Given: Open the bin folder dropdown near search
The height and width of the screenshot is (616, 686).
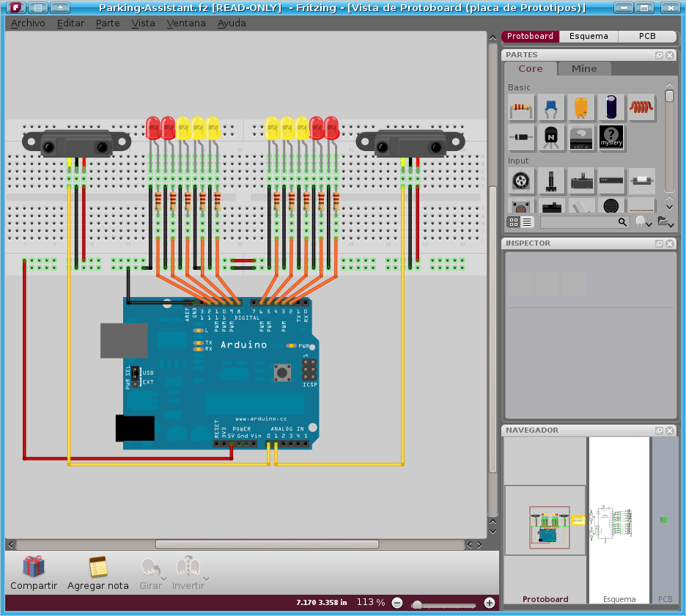Looking at the screenshot, I should (x=664, y=221).
